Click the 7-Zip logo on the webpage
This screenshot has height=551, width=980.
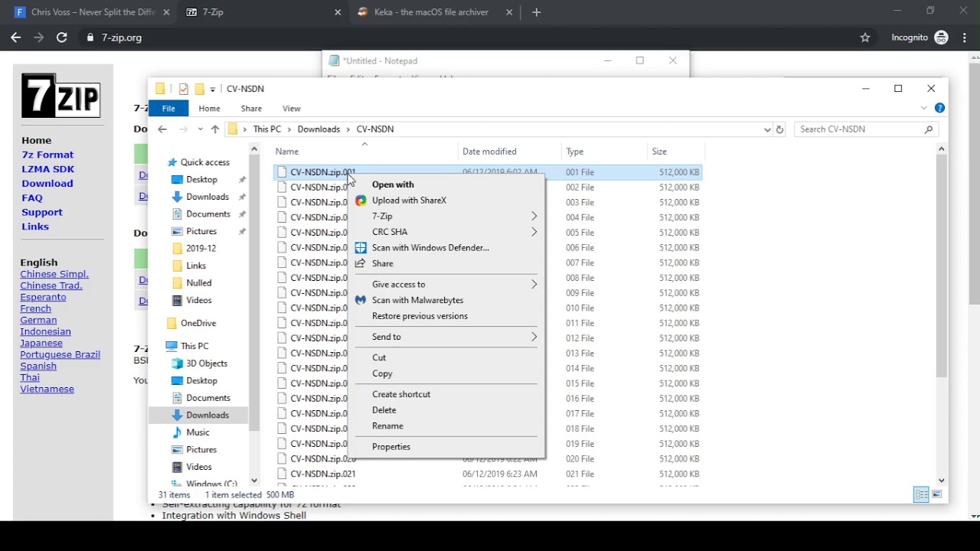coord(61,96)
